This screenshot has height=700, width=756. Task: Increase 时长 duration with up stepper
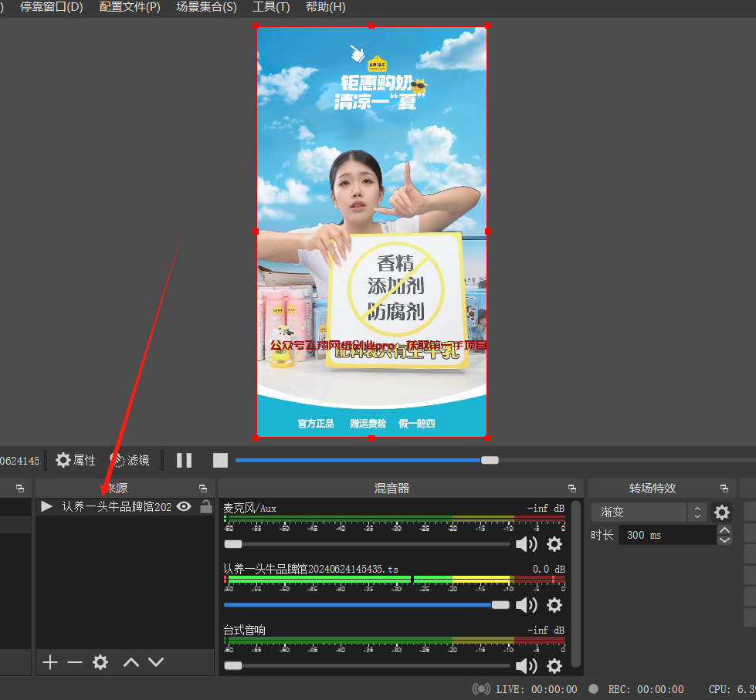click(724, 530)
